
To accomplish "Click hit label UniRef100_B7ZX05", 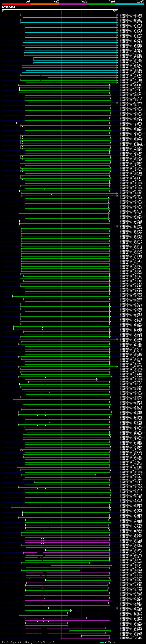I will (131, 77).
